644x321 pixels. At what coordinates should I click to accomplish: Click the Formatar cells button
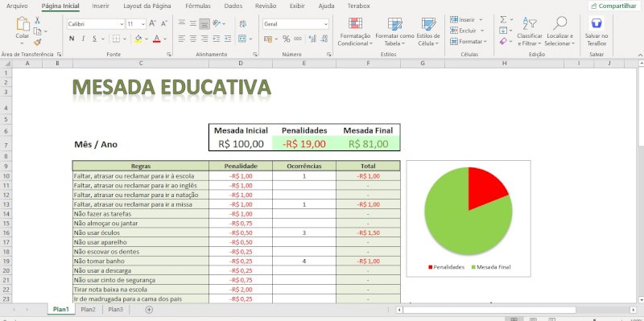(x=469, y=42)
